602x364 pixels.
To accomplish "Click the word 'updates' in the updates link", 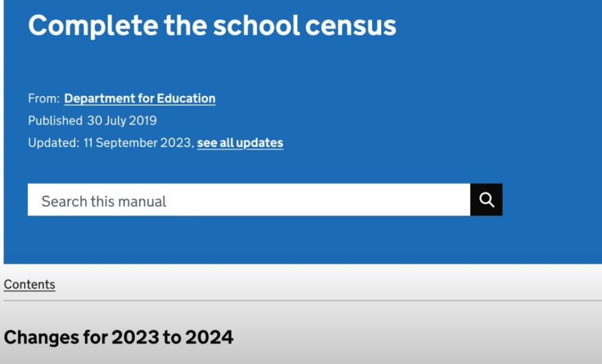I will tap(259, 143).
